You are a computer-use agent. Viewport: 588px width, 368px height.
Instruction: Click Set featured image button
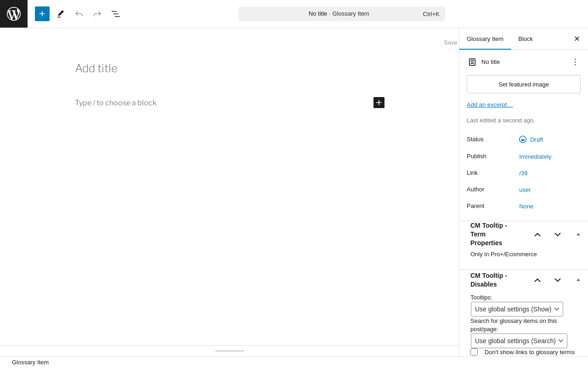tap(524, 84)
